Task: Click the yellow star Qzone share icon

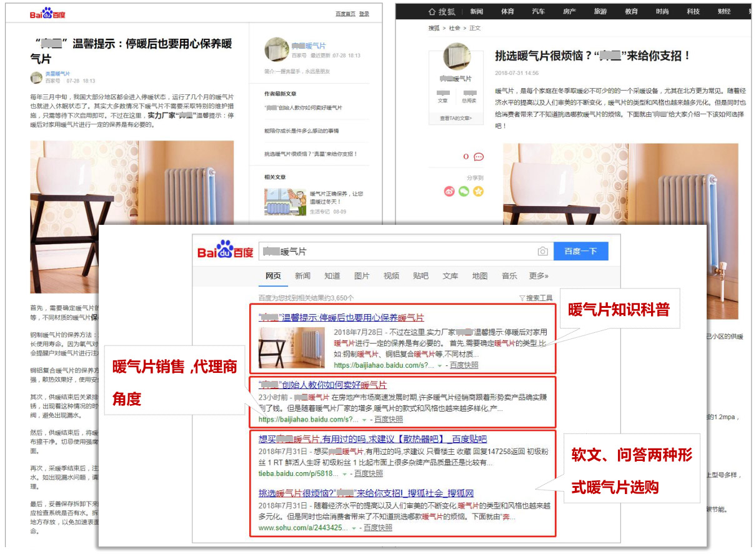Action: 478,192
